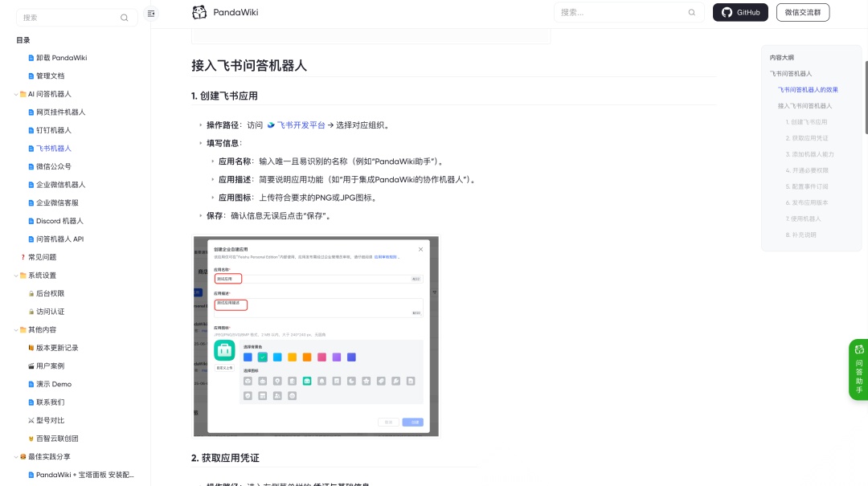
Task: Click the lock icon beside 后台权限
Action: [x=31, y=293]
